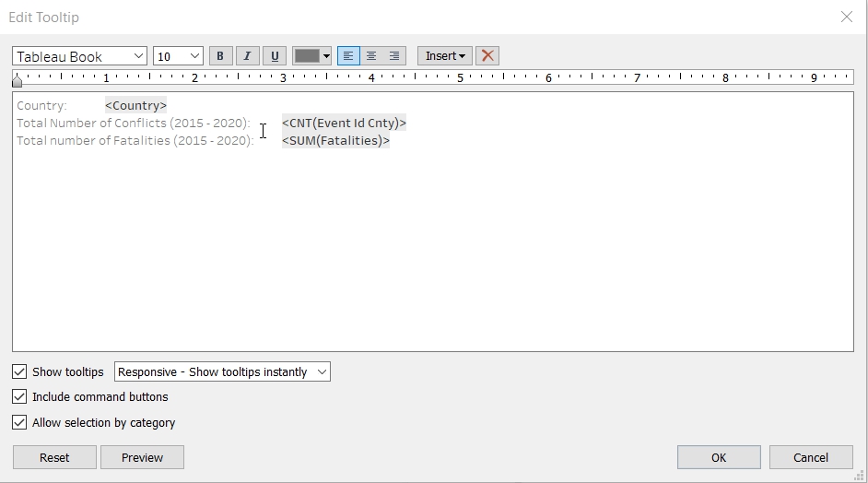Expand the font size dropdown

coord(178,56)
